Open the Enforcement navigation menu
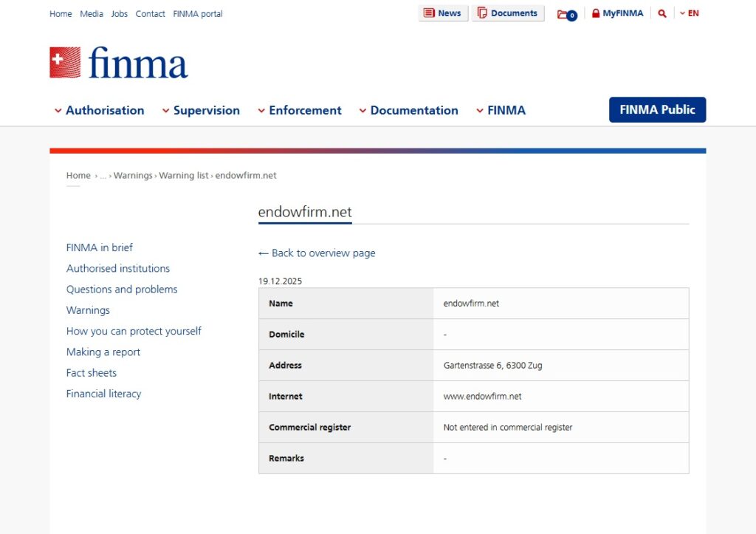The image size is (756, 534). coord(304,110)
